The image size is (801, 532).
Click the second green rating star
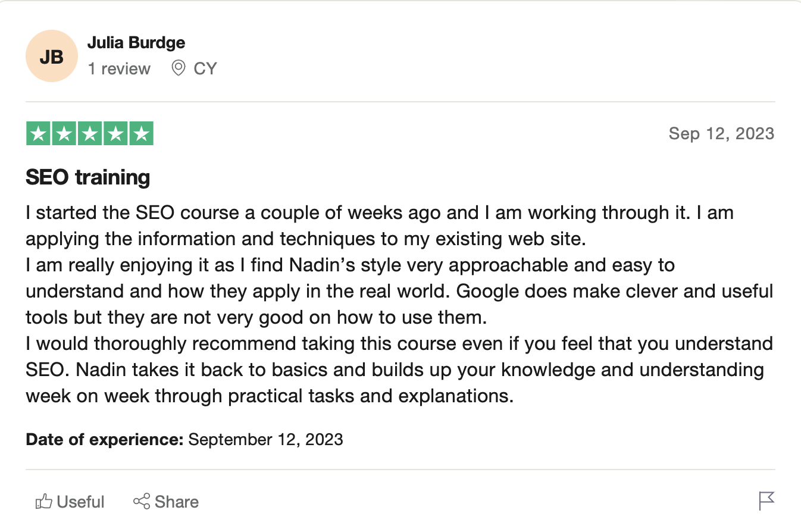coord(64,134)
